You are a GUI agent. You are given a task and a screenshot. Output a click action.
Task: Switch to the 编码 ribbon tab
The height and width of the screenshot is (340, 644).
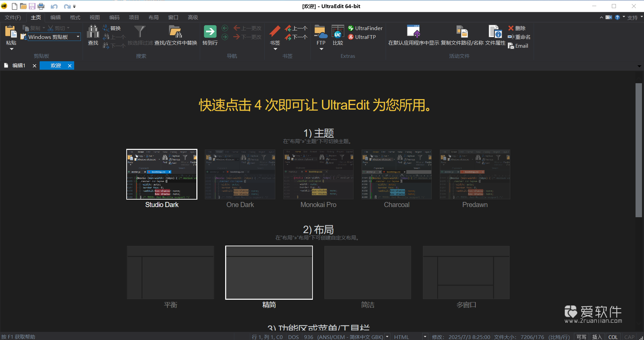[x=114, y=18]
